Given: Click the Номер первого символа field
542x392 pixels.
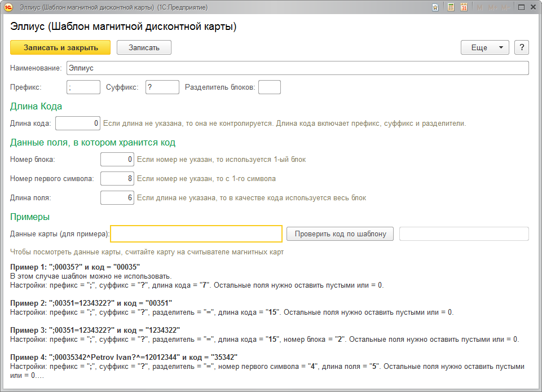Looking at the screenshot, I should pos(117,178).
